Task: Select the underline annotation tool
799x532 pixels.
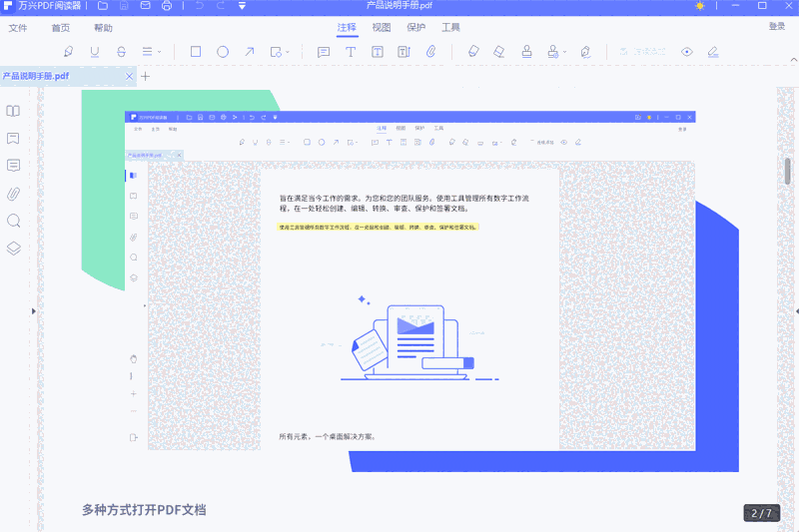Action: click(94, 52)
